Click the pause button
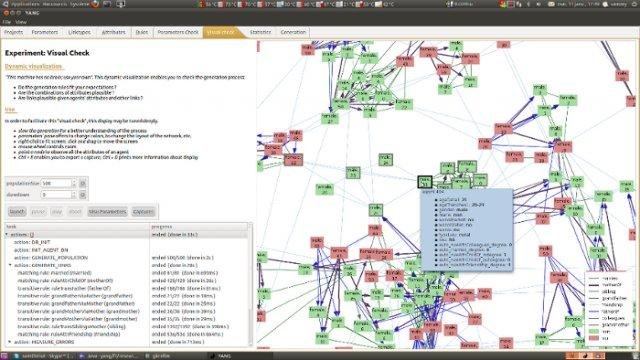Viewport: 640px width, 360px height. [x=38, y=211]
